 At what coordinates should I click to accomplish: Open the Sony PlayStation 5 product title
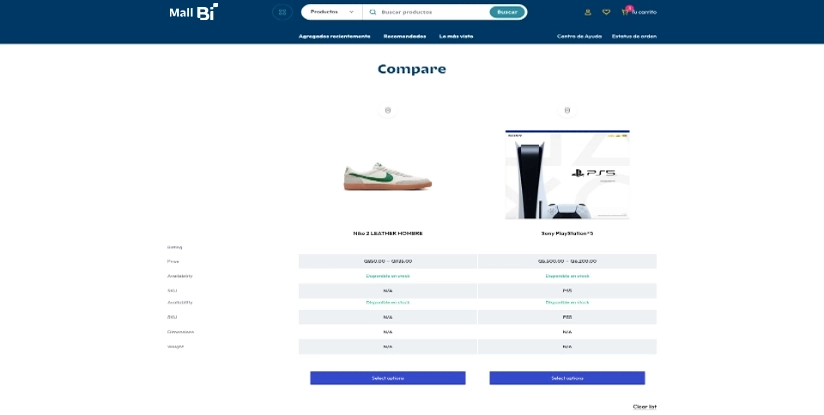[x=567, y=233]
